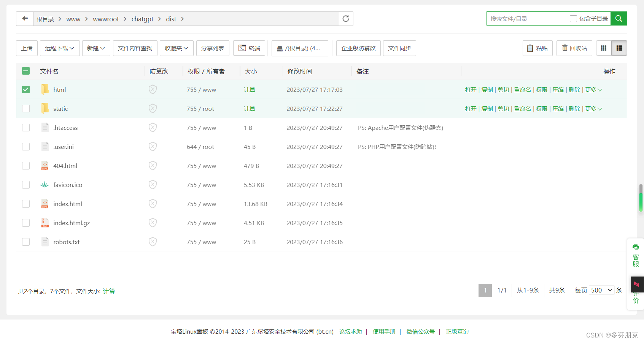This screenshot has height=342, width=644.
Task: Click tamper-proof shield for .user.ini
Action: click(x=153, y=147)
